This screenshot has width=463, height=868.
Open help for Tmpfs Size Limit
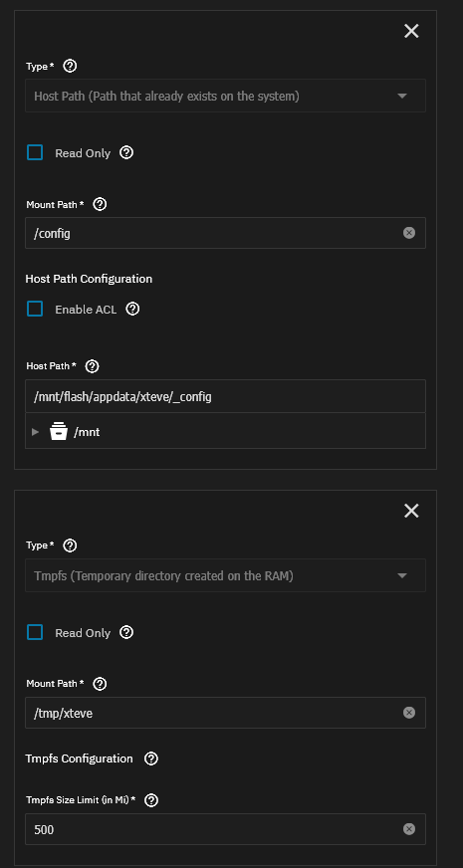151,800
